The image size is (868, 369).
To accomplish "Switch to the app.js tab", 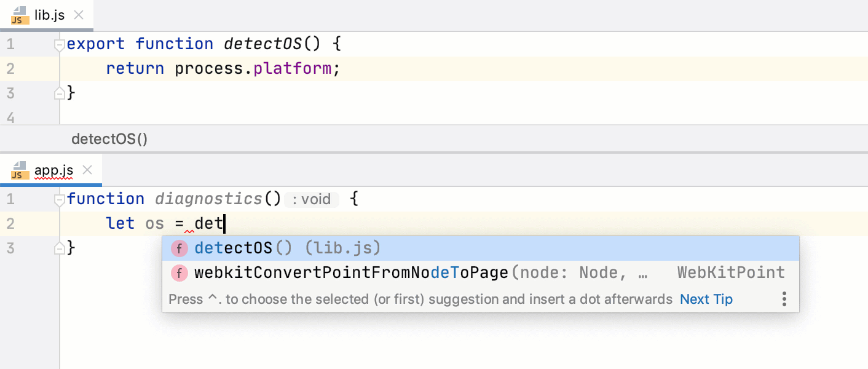I will [x=54, y=170].
